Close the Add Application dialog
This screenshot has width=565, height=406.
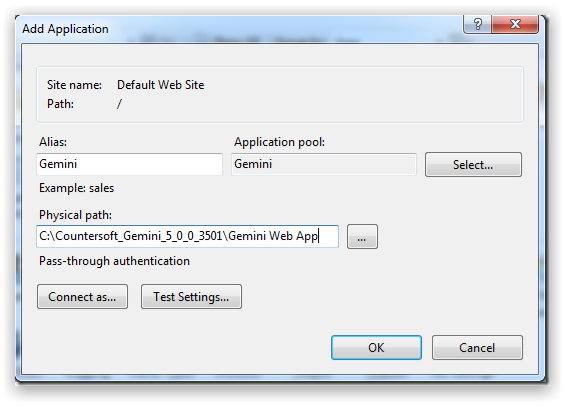point(515,24)
